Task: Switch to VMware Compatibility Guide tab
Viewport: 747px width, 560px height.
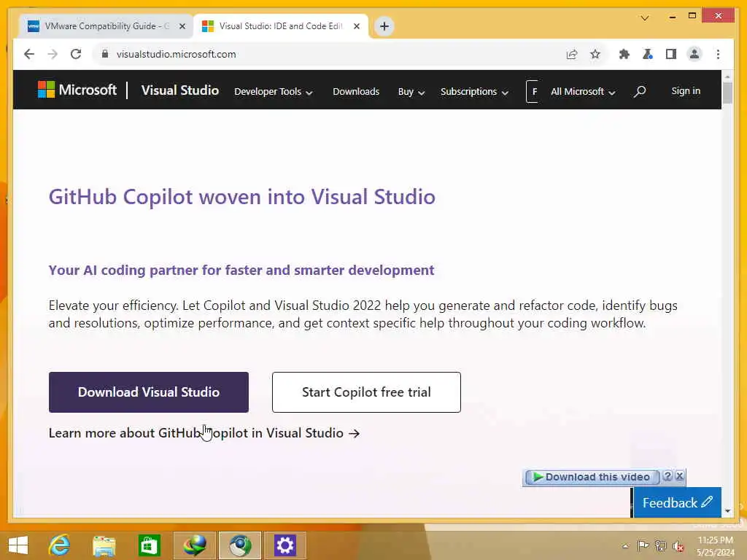Action: point(106,26)
